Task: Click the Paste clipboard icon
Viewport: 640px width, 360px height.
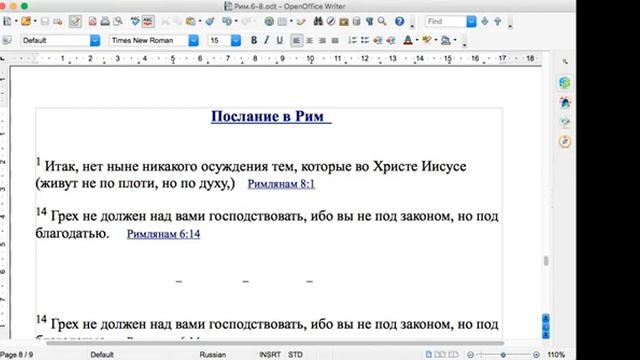Action: coord(190,21)
